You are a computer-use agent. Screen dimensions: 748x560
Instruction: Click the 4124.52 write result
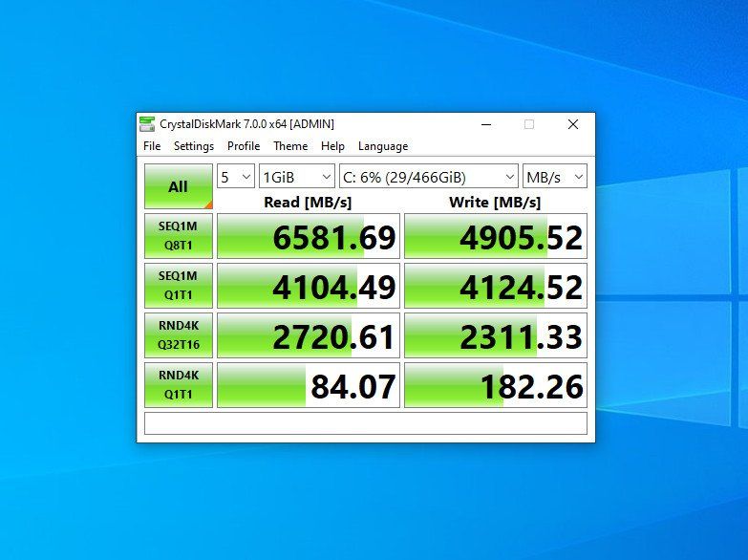pyautogui.click(x=496, y=286)
